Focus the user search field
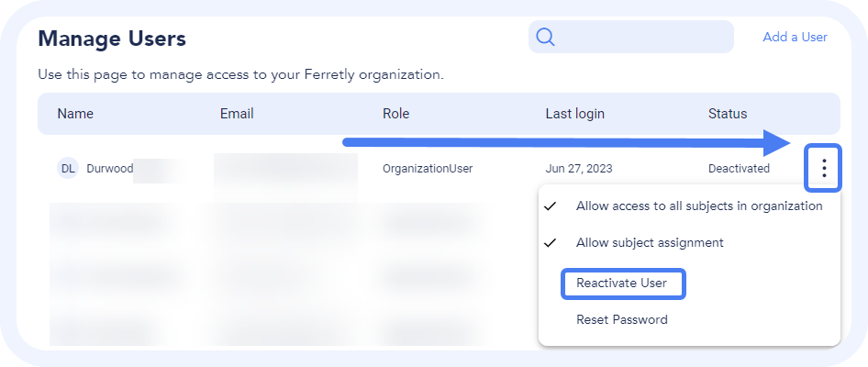 click(642, 37)
